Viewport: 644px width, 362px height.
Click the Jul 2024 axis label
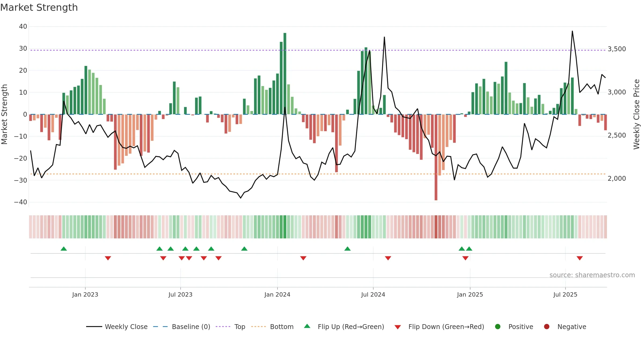click(x=373, y=294)
